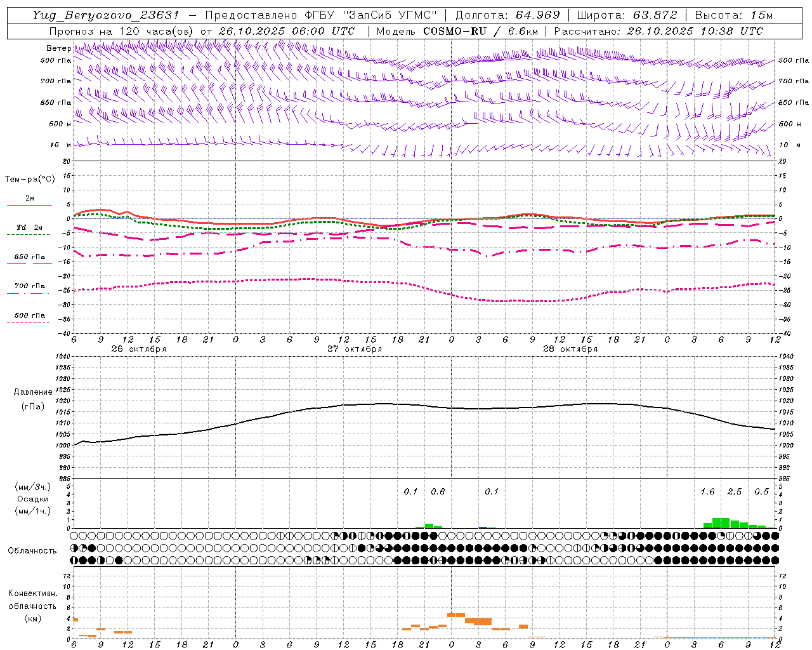Image resolution: width=812 pixels, height=650 pixels.
Task: Click the 0.6 precipitation amount value
Action: tap(438, 491)
